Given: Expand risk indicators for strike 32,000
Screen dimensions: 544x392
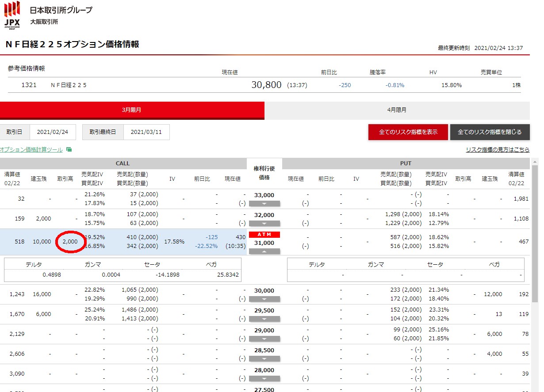Looking at the screenshot, I should tap(264, 224).
